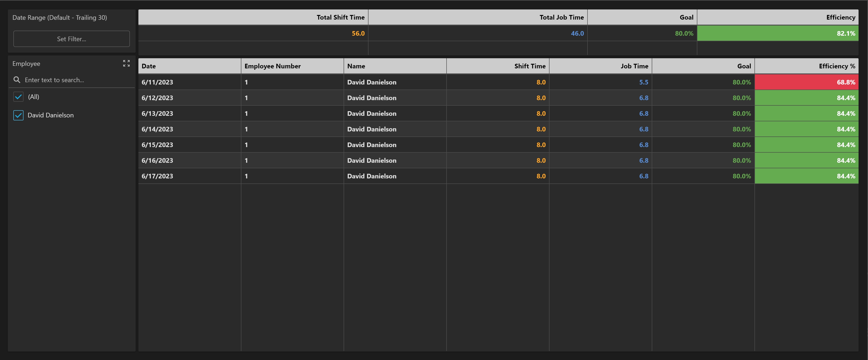Click the green 82.1% total efficiency cell
The width and height of the screenshot is (868, 360).
(777, 33)
